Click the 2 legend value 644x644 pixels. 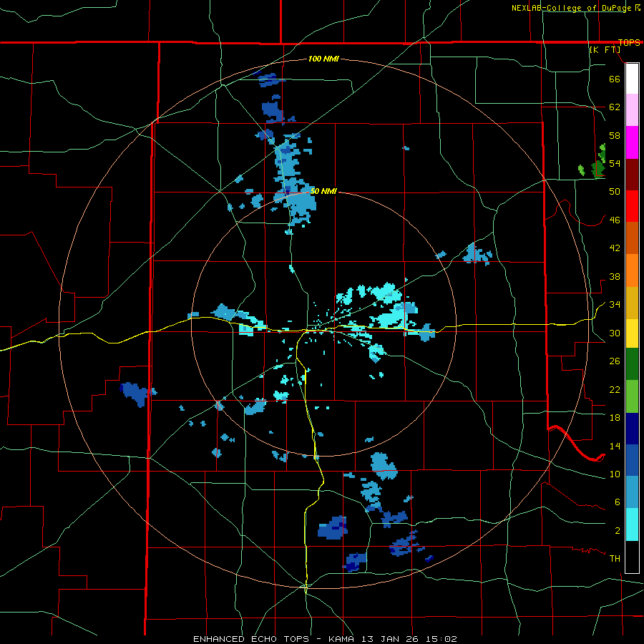pyautogui.click(x=617, y=531)
